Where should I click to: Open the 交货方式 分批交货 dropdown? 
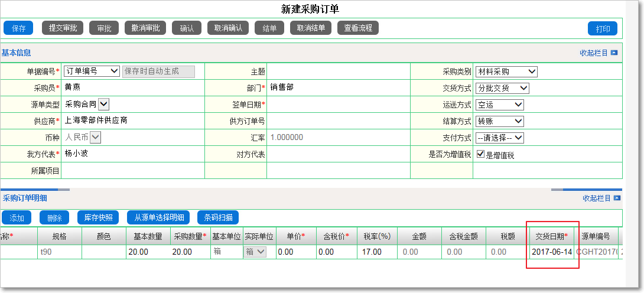(502, 88)
